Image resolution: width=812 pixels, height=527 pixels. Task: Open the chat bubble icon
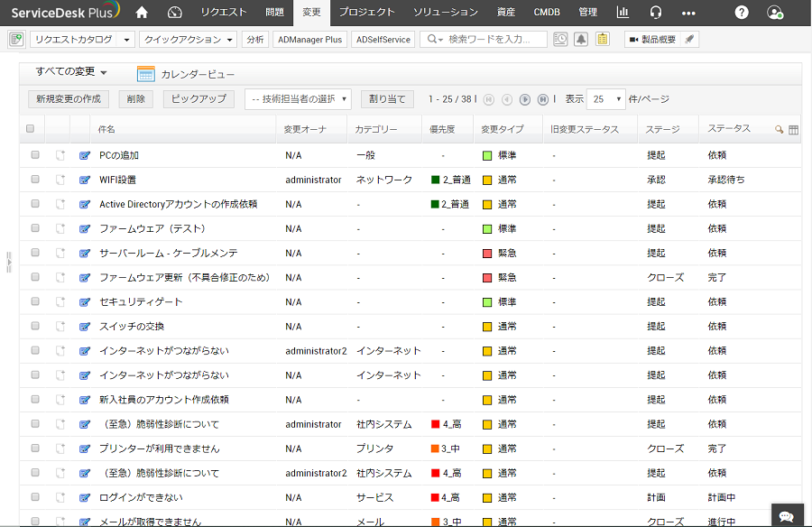pos(787,515)
